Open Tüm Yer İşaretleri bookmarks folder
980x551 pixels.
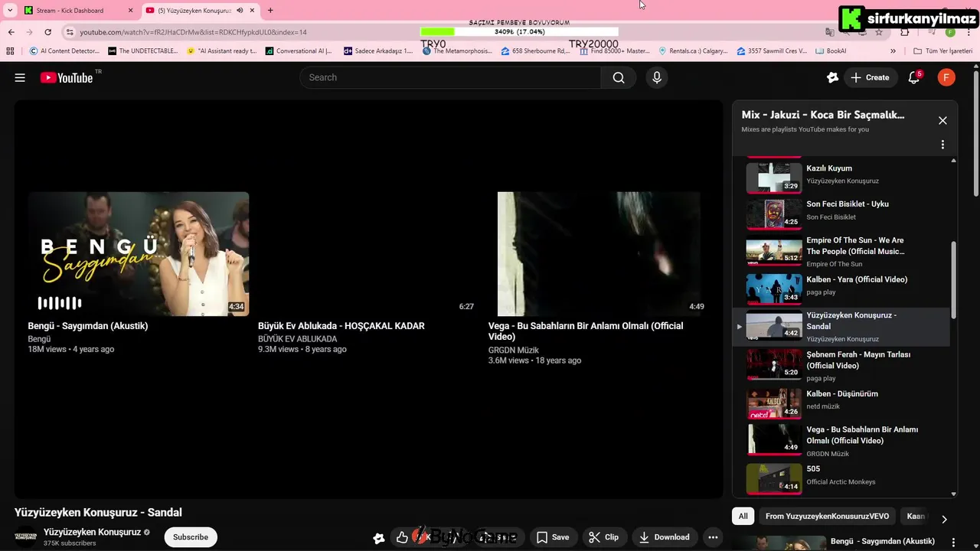click(x=942, y=51)
